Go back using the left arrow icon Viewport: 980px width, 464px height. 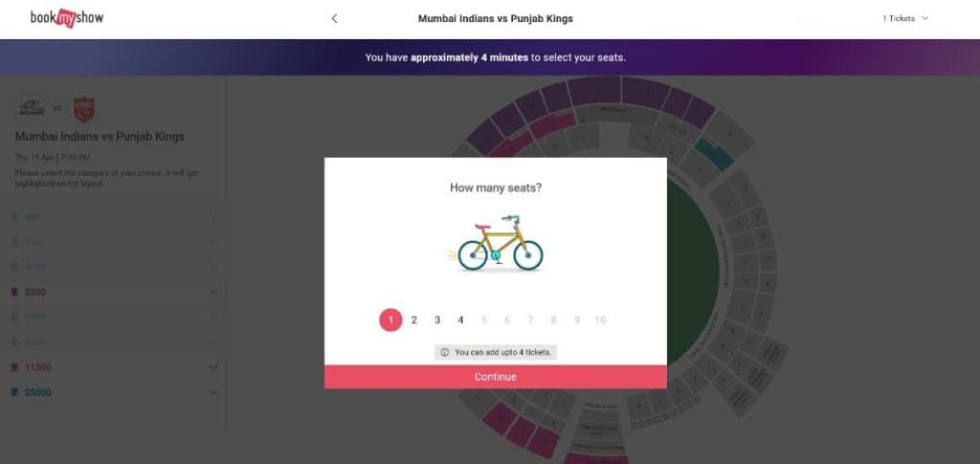[x=334, y=19]
